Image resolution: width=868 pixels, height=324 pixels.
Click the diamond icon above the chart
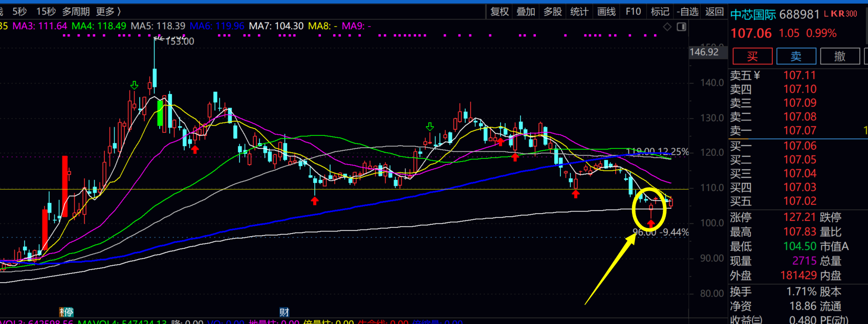(x=667, y=27)
